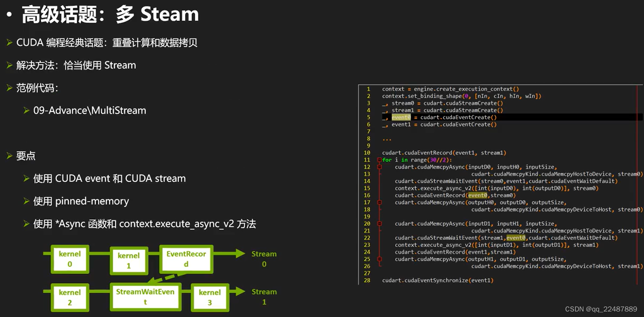Image resolution: width=644 pixels, height=317 pixels.
Task: Collapse fold marker at line 17 cudaMemcpyAsync outputH0
Action: pyautogui.click(x=380, y=203)
